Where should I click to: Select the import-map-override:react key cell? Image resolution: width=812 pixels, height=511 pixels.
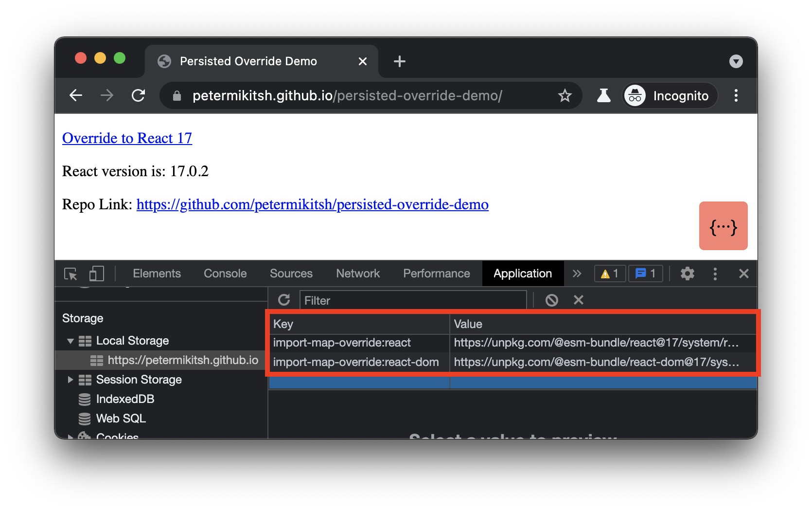[x=359, y=343]
